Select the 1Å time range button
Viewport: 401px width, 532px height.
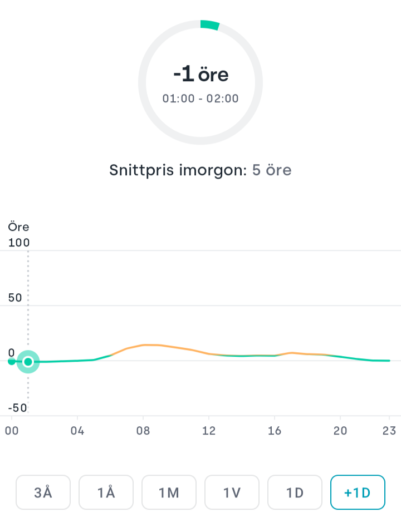106,492
